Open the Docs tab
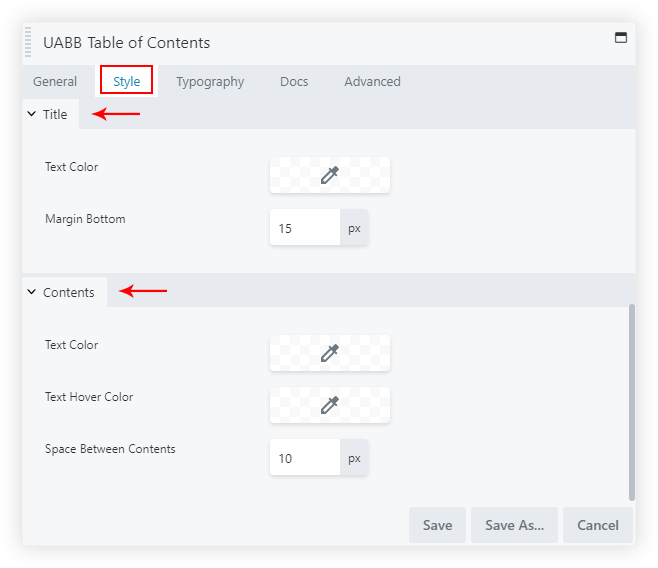 (294, 82)
